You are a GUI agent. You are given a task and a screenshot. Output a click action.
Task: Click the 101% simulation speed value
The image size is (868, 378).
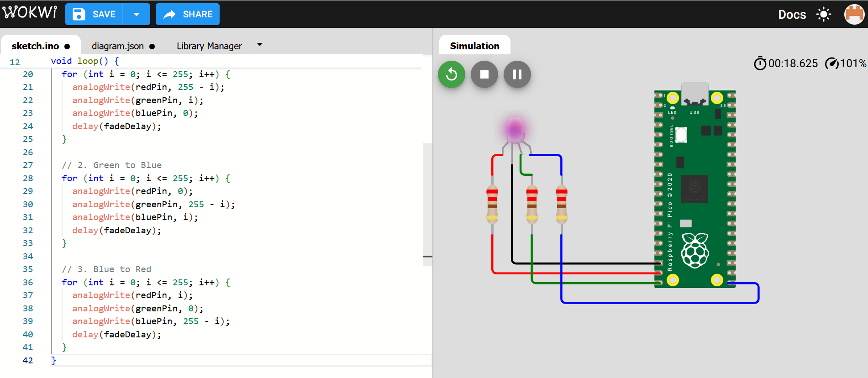(853, 63)
